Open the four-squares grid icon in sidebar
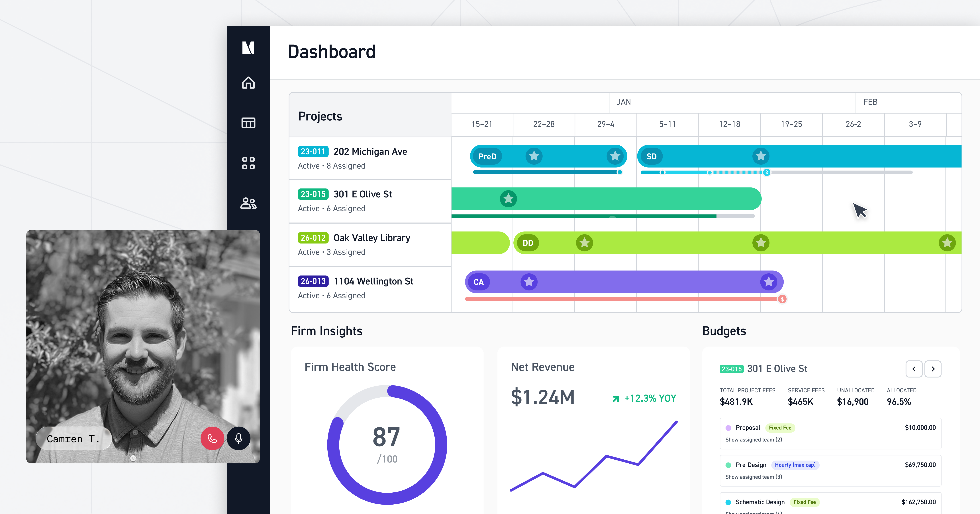The height and width of the screenshot is (514, 980). click(x=248, y=163)
